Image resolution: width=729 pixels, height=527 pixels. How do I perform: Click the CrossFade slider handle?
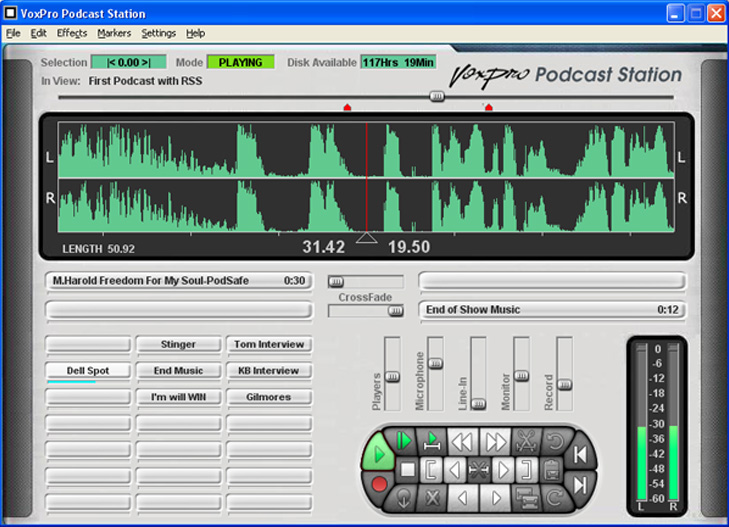[x=396, y=311]
